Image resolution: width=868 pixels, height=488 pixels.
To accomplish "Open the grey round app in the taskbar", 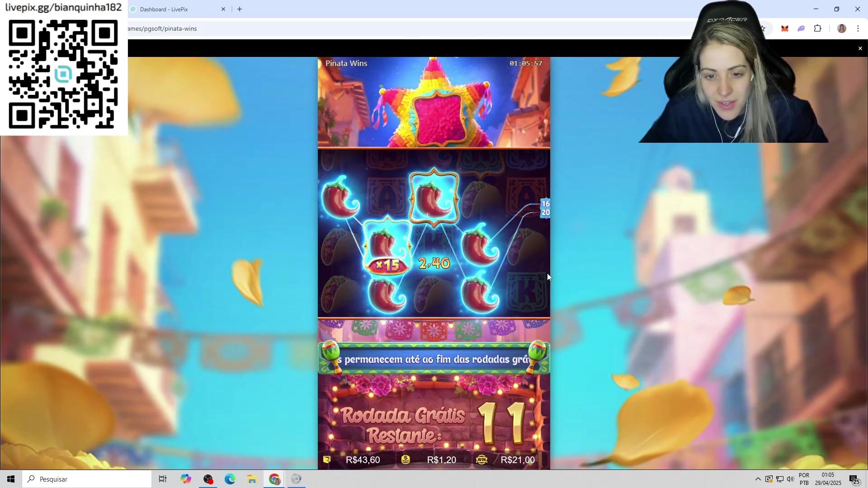I will click(x=297, y=479).
